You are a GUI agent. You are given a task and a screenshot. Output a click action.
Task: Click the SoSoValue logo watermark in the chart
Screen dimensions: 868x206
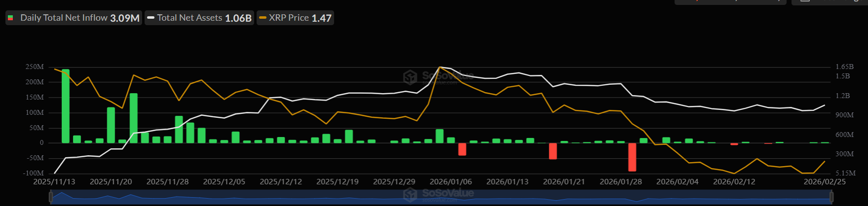pos(437,77)
